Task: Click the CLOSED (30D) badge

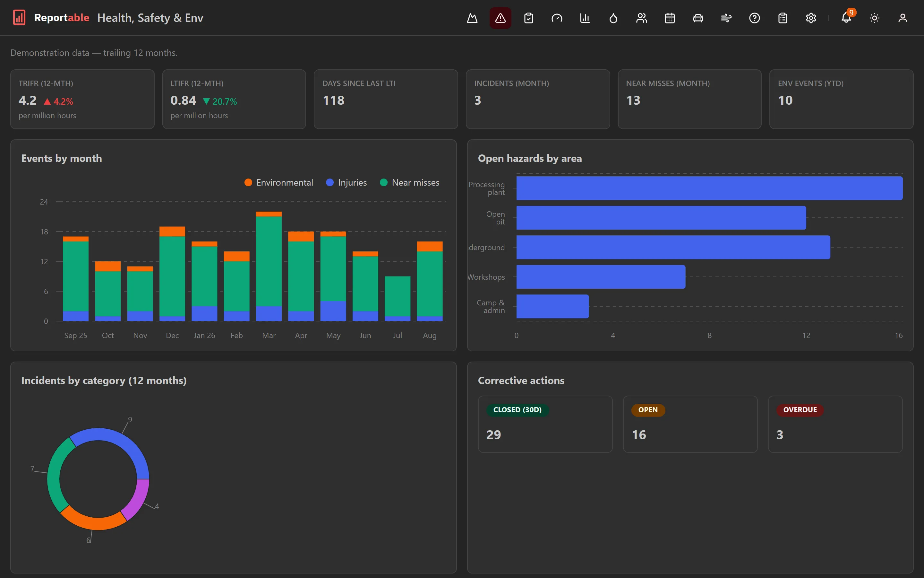Action: (x=518, y=410)
